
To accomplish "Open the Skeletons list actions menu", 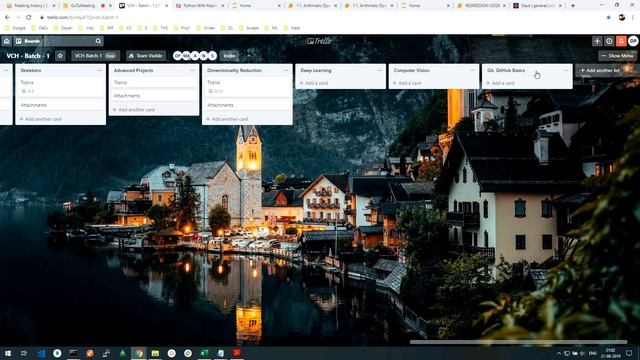I will (99, 70).
